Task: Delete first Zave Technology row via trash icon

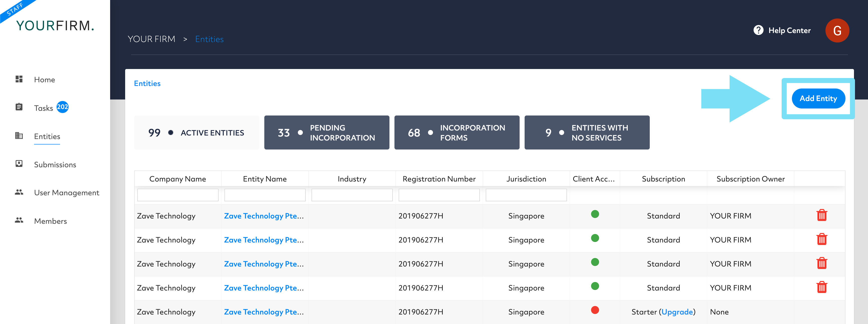Action: click(821, 215)
